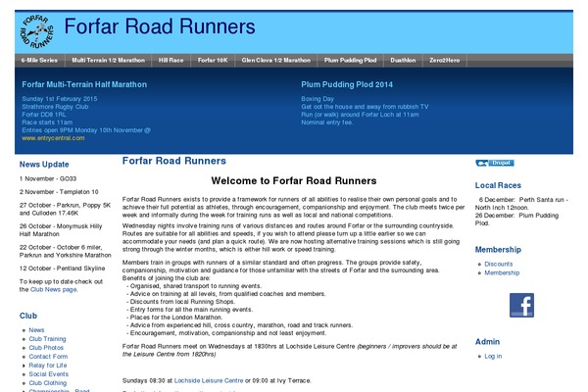Select '26 October - Monymusk Hilly' news entry
The image size is (588, 392).
(61, 230)
